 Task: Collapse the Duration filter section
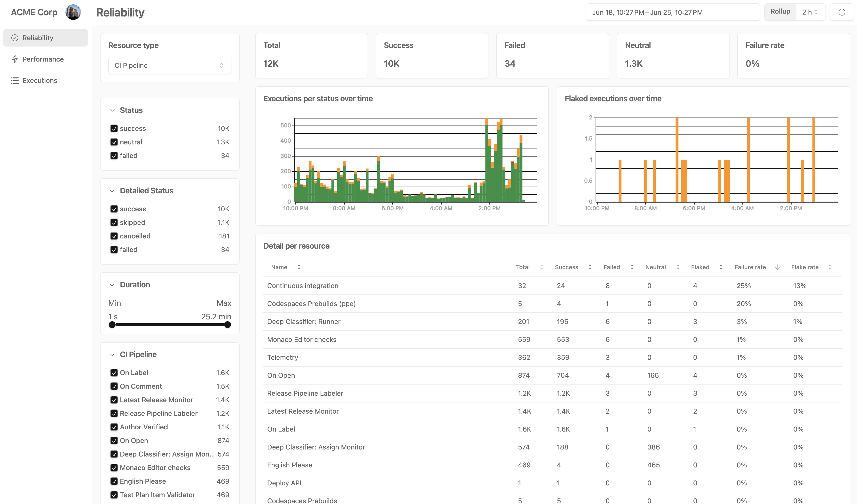point(112,285)
